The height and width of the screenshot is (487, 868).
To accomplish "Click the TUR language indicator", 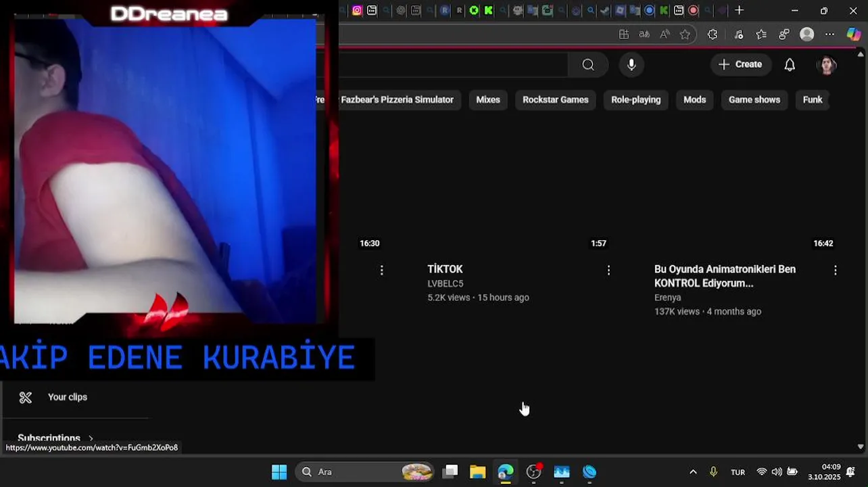I will click(x=738, y=472).
